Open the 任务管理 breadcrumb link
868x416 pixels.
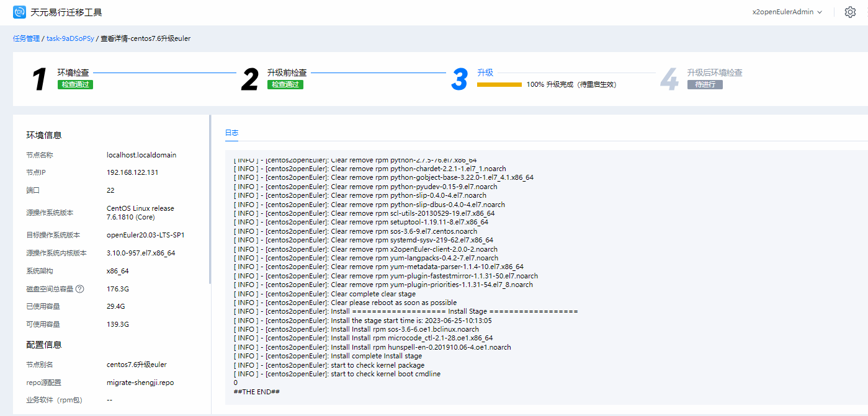click(x=26, y=38)
